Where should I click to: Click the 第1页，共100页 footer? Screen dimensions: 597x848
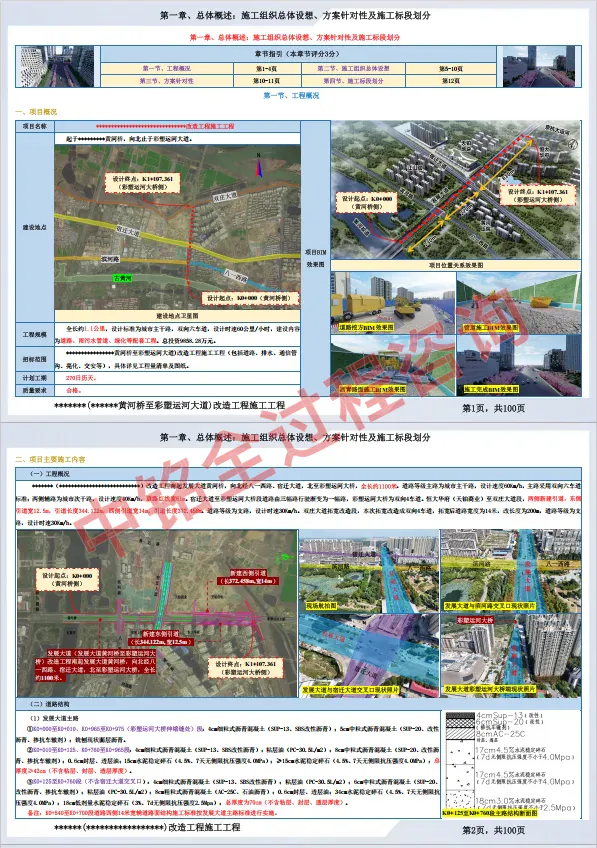(x=493, y=408)
